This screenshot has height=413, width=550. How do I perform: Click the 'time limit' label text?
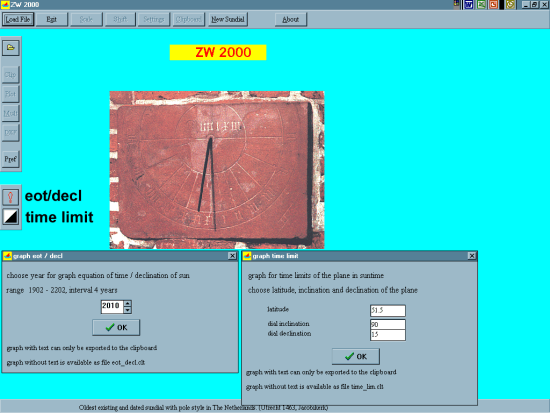coord(59,217)
